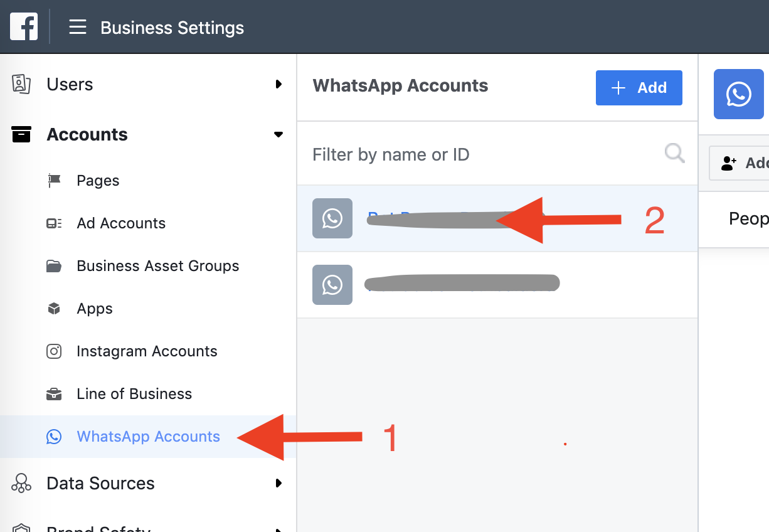Click the Line of Business briefcase icon
The image size is (769, 532).
[x=54, y=394]
